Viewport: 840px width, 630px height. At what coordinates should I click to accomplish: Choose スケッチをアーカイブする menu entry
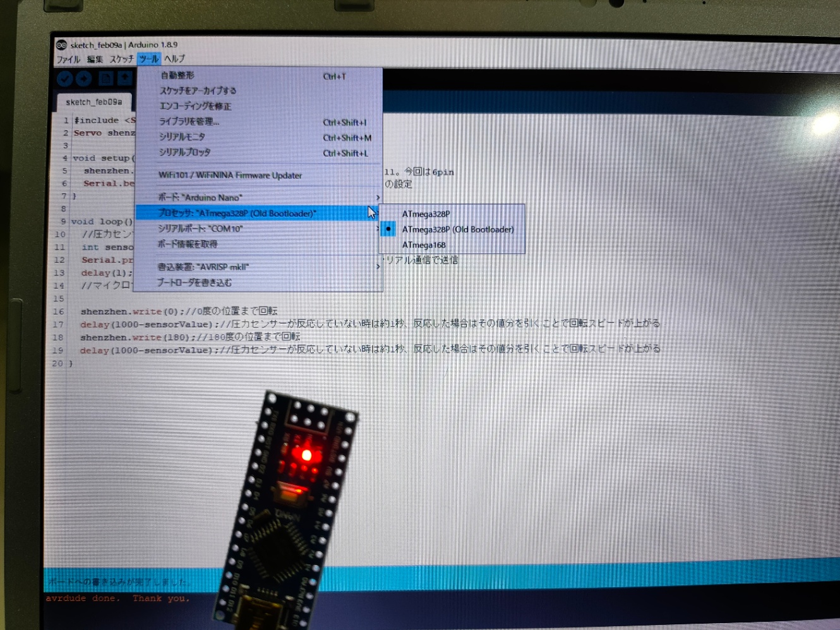[259, 90]
